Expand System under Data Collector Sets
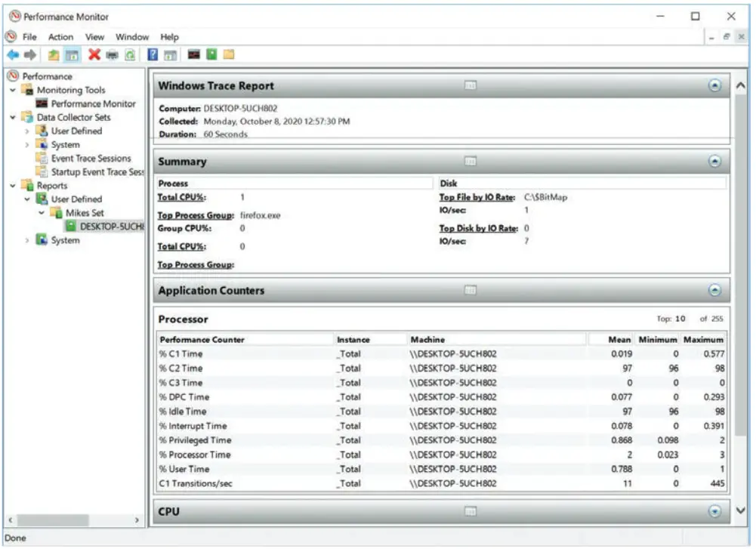This screenshot has width=756, height=549. pos(27,145)
